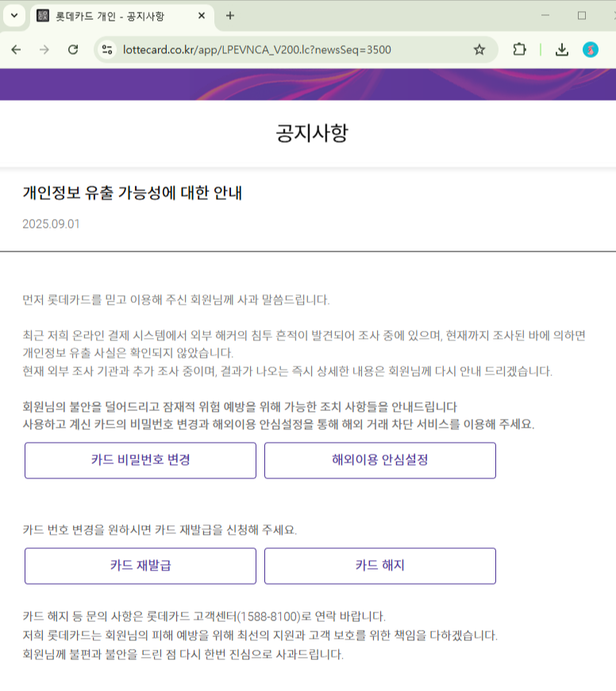Maximize the browser window
Viewport: 616px width, 691px height.
pos(582,15)
